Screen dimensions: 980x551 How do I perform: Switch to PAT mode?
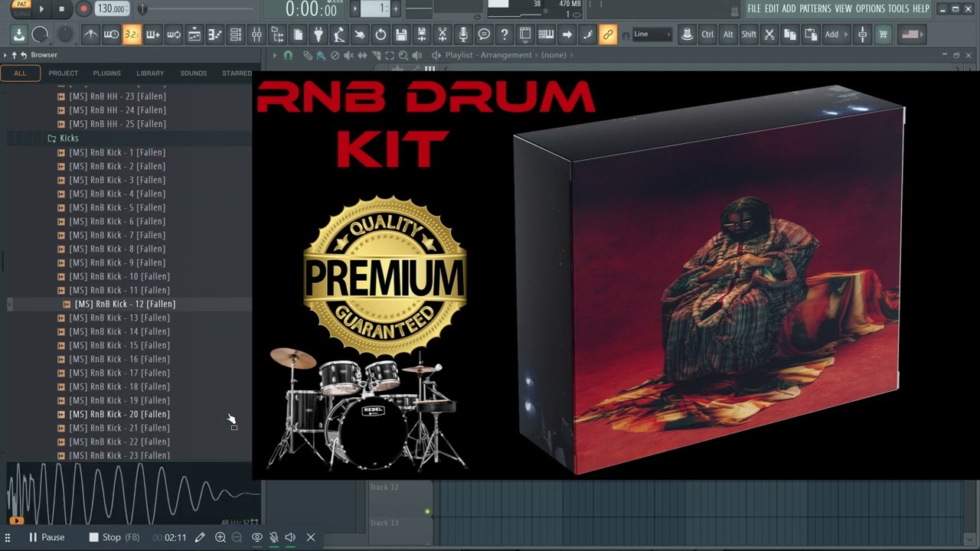click(x=21, y=5)
